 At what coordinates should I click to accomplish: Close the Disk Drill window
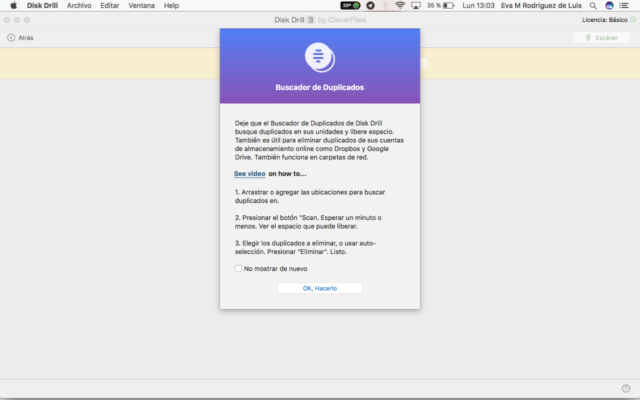tap(7, 20)
